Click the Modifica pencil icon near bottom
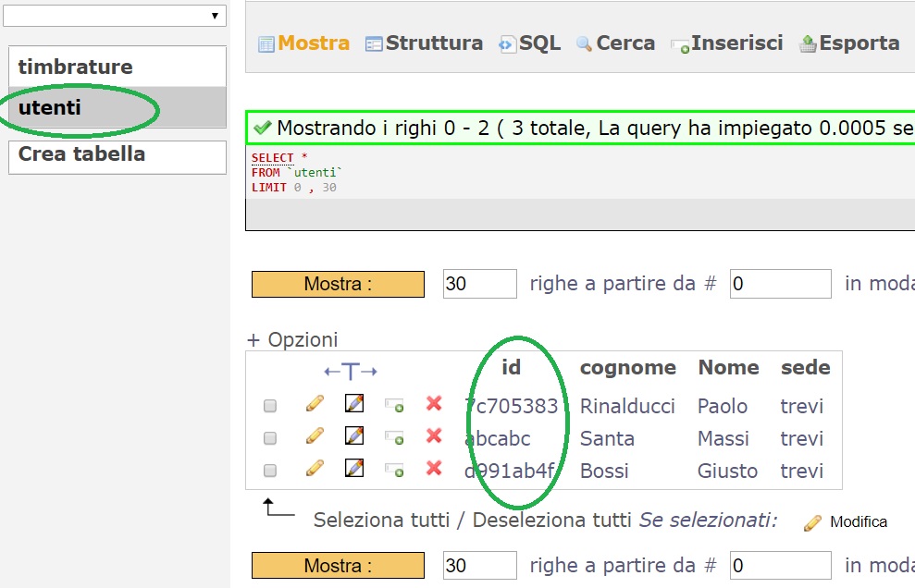This screenshot has width=915, height=588. (x=811, y=521)
